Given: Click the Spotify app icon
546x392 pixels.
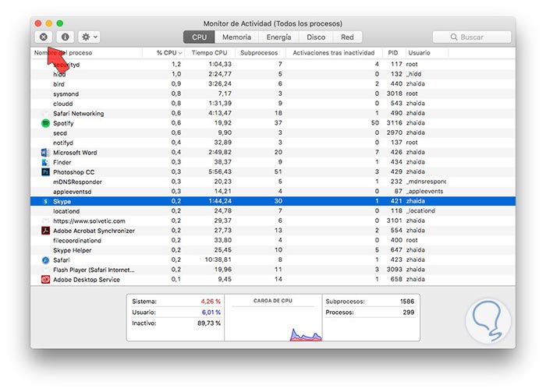Looking at the screenshot, I should point(45,123).
